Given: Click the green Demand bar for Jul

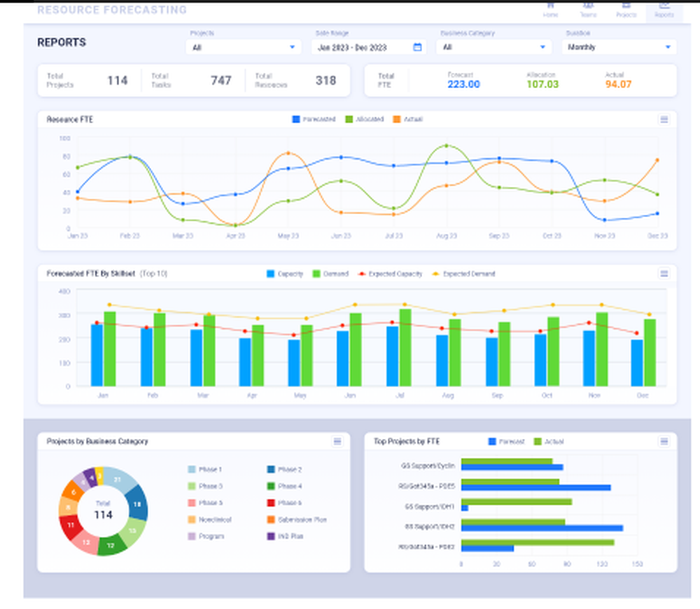Looking at the screenshot, I should pos(405,347).
